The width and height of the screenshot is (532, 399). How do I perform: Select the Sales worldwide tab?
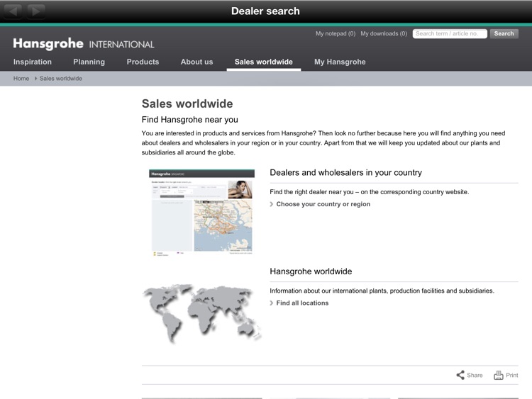(264, 62)
